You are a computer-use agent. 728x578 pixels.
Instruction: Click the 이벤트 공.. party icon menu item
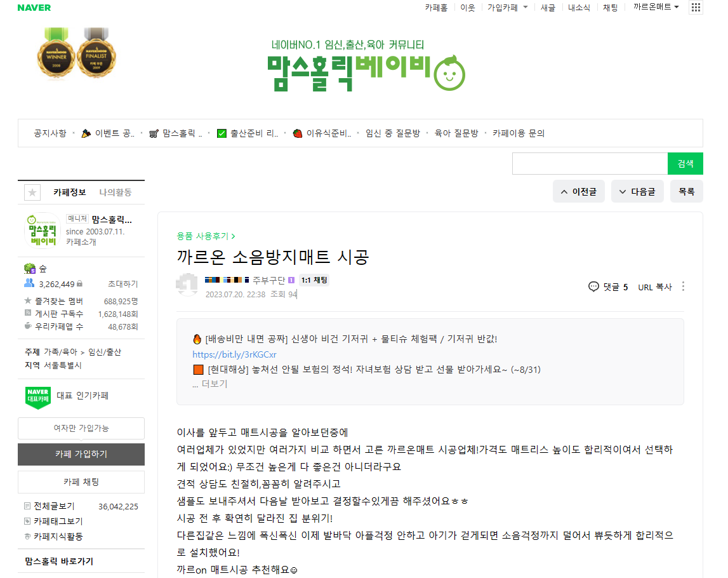pyautogui.click(x=108, y=133)
